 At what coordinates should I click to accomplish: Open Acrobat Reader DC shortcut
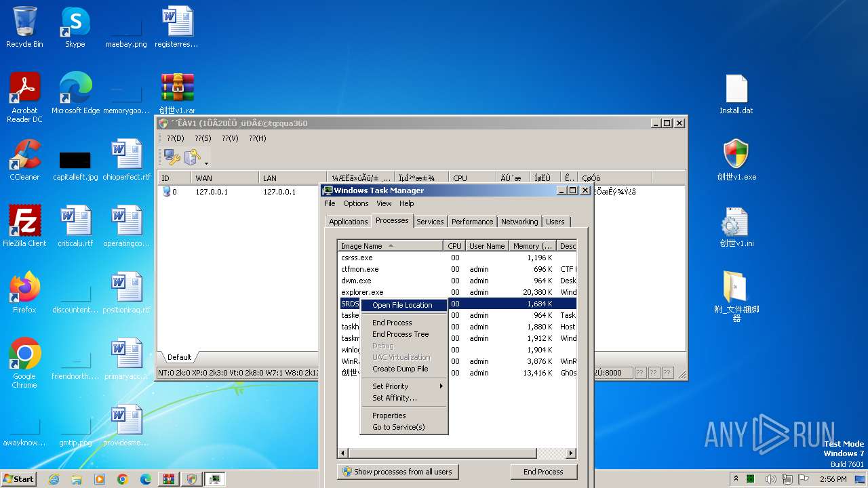pyautogui.click(x=24, y=98)
